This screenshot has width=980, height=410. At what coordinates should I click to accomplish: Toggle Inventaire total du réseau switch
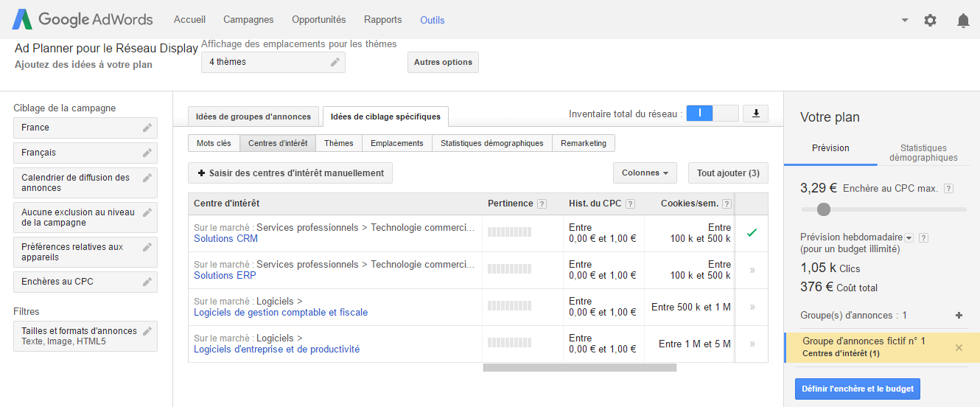click(x=712, y=113)
